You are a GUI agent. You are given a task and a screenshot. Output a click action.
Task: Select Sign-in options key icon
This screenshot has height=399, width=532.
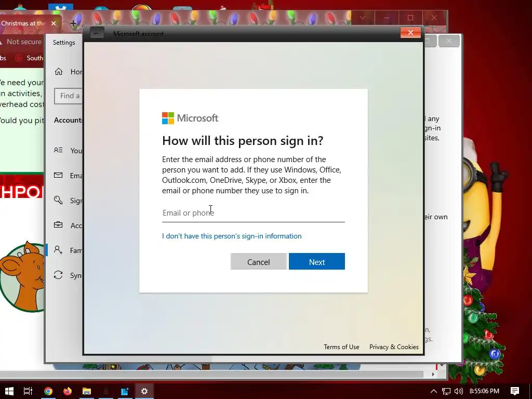(x=58, y=200)
